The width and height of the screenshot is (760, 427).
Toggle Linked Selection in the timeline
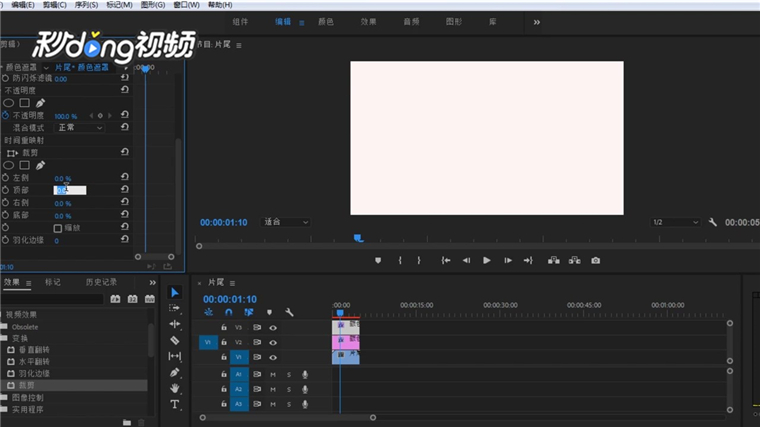[x=249, y=312]
